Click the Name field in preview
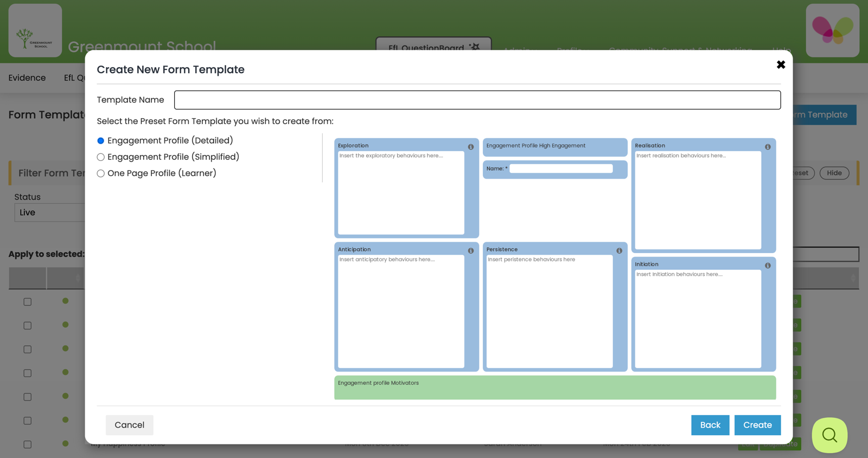Image resolution: width=868 pixels, height=458 pixels. [x=561, y=169]
